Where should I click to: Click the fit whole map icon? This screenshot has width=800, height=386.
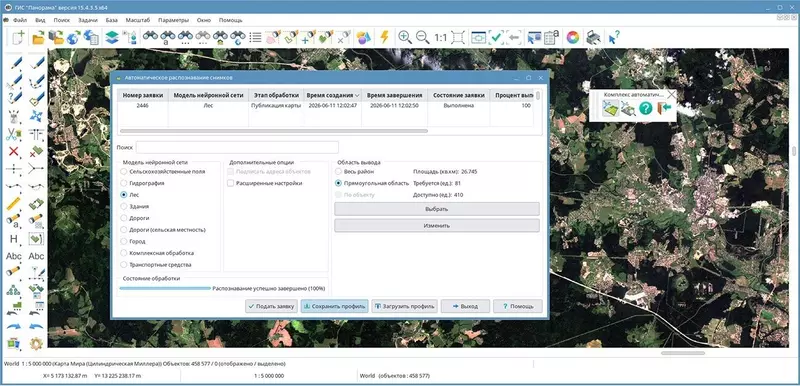point(458,38)
